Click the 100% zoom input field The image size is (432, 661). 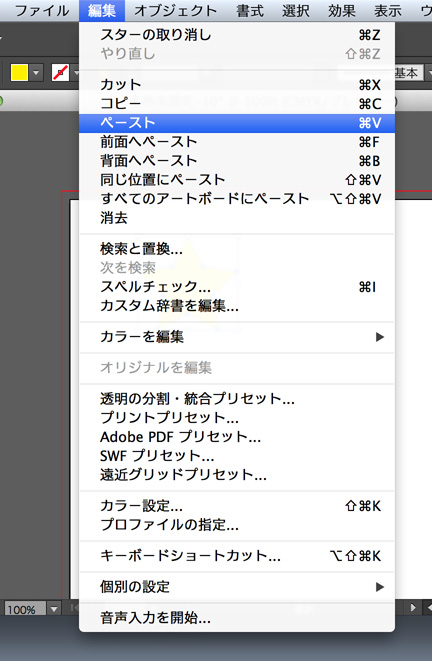[x=24, y=609]
